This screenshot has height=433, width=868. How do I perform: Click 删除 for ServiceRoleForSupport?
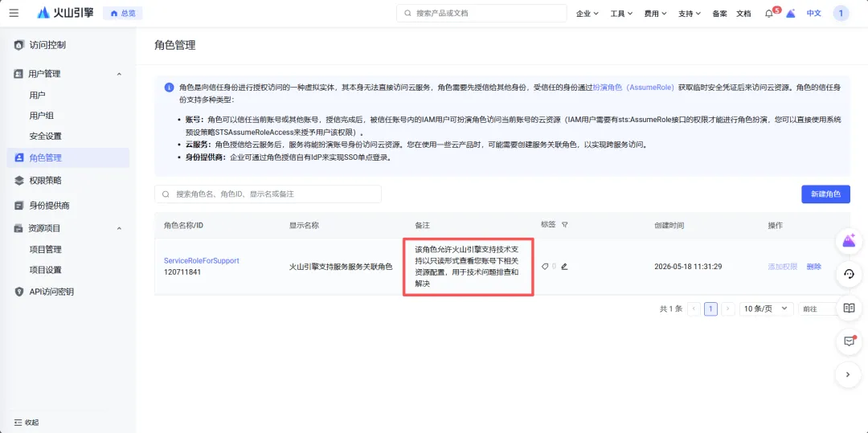pyautogui.click(x=813, y=267)
